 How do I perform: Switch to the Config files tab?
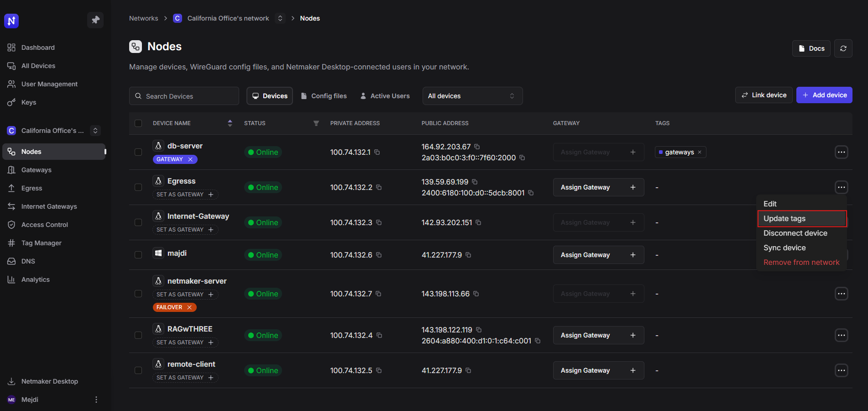[324, 96]
